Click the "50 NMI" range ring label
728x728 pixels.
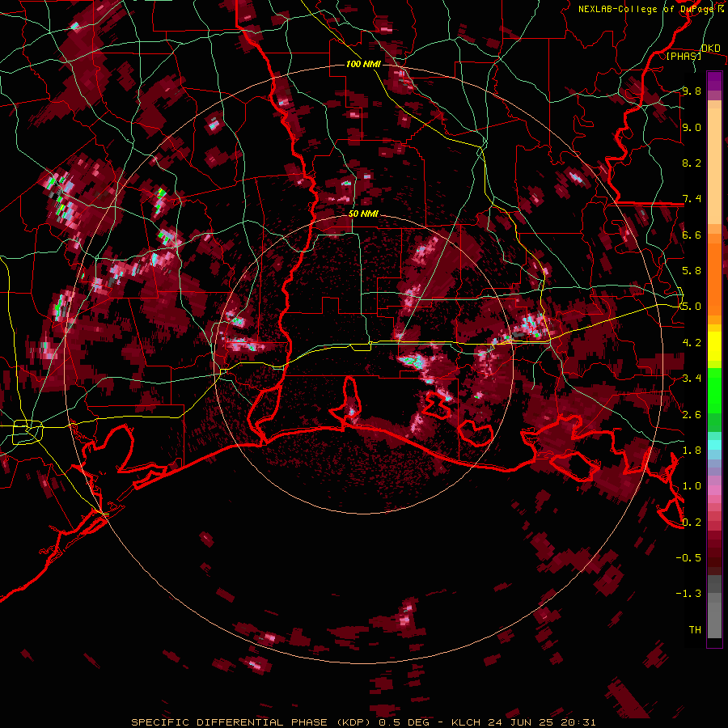click(363, 214)
